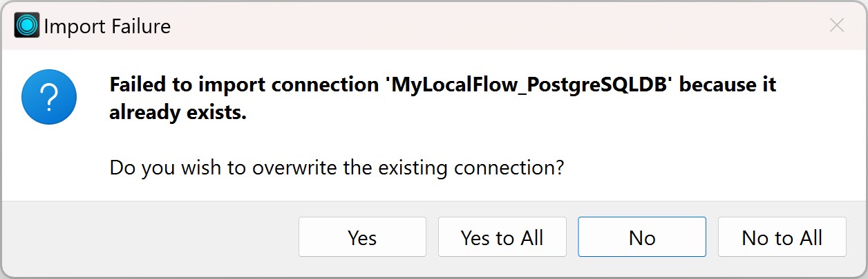Click the Import Failure title text

pyautogui.click(x=107, y=27)
